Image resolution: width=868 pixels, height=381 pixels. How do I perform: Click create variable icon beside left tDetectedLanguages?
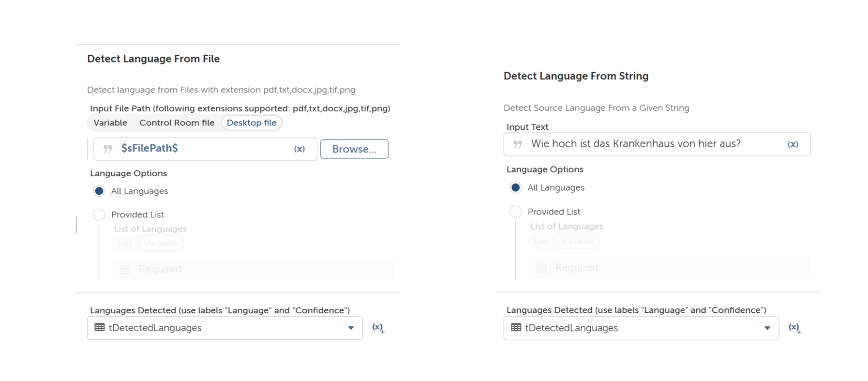[378, 328]
